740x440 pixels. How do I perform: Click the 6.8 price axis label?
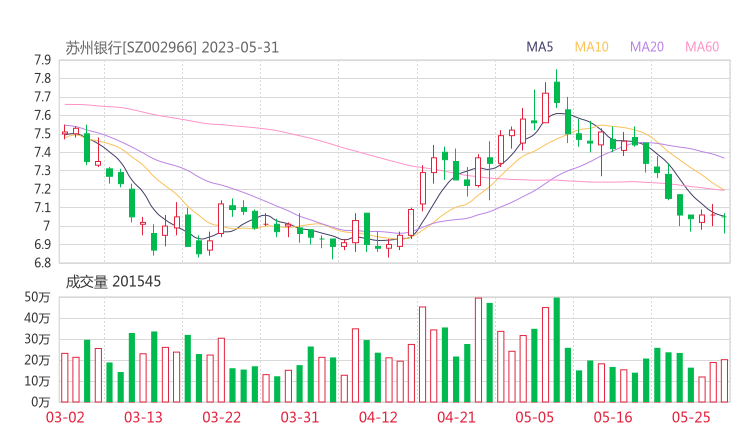42,262
